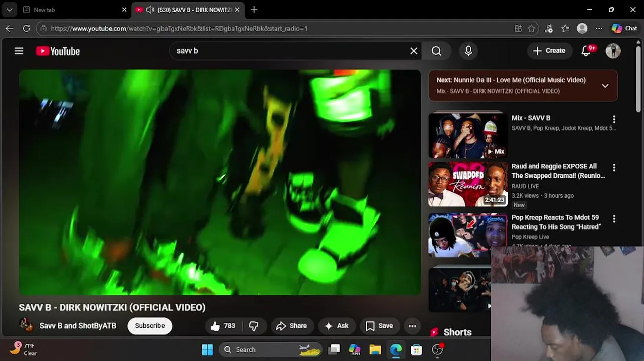The width and height of the screenshot is (644, 361).
Task: Open the notifications bell
Action: [x=586, y=51]
